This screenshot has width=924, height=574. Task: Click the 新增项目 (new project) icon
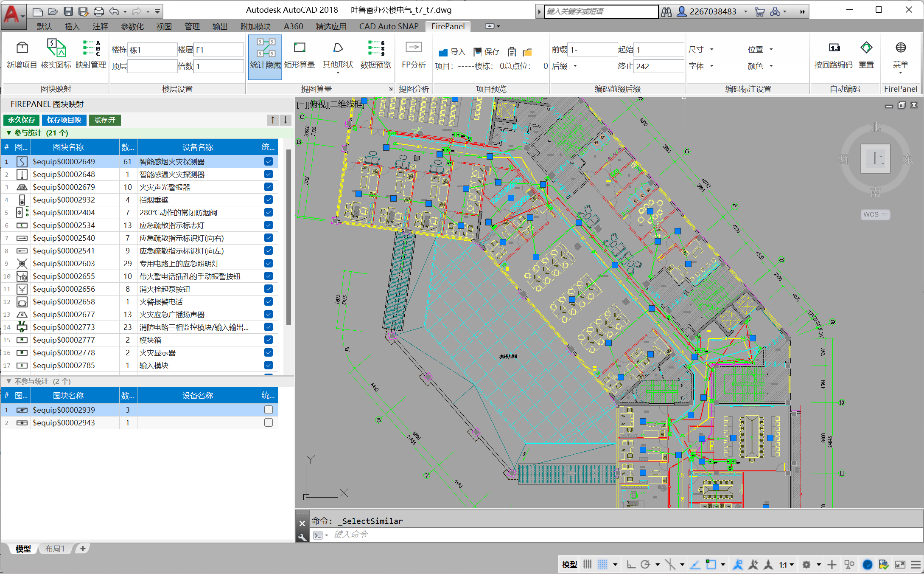(22, 55)
